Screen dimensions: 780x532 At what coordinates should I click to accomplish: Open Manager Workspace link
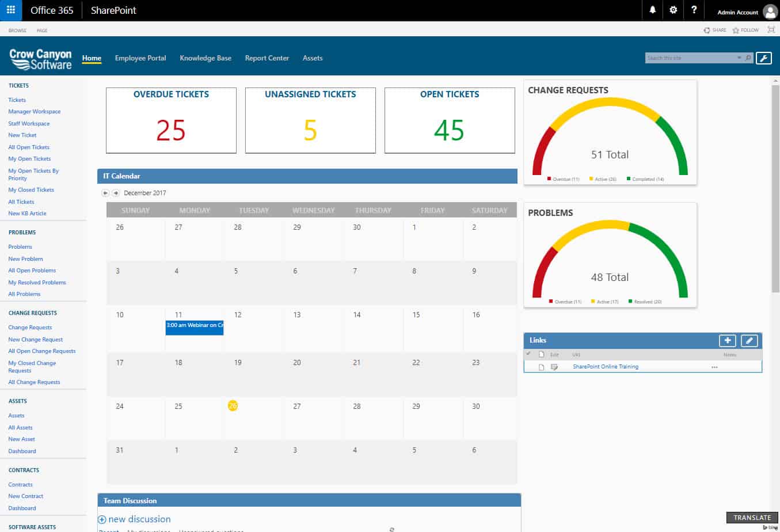pos(35,112)
